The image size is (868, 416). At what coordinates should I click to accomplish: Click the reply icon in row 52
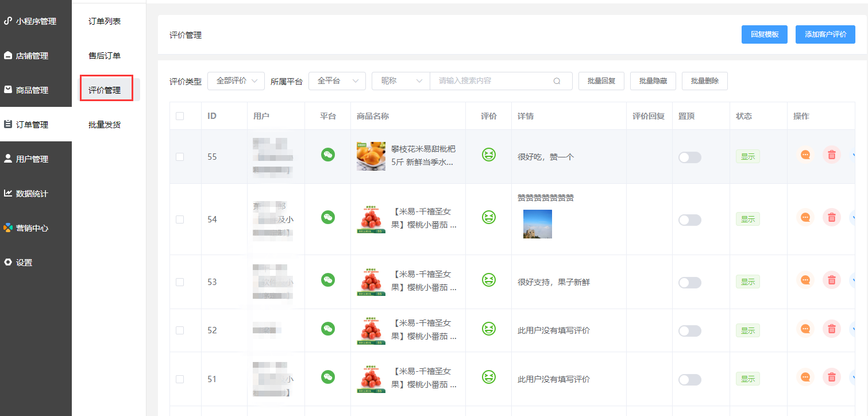point(805,329)
